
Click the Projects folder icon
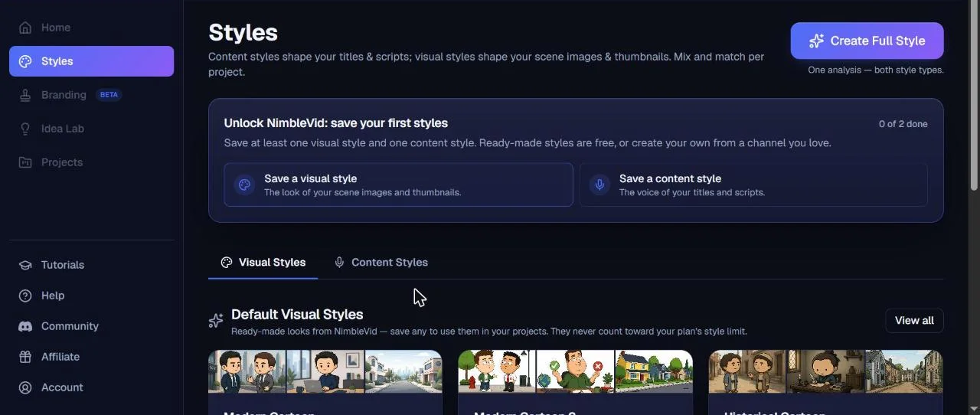click(x=25, y=162)
